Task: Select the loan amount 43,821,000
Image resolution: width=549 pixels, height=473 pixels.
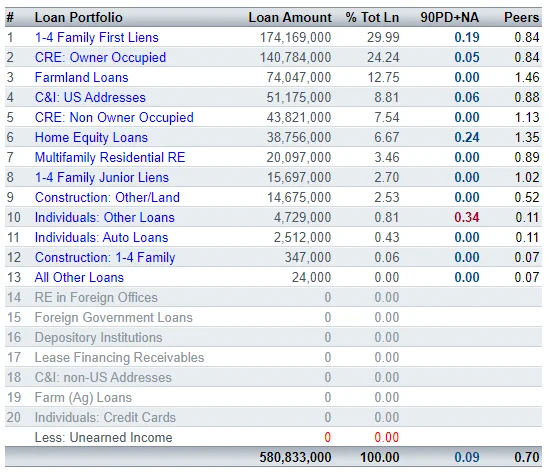Action: 299,117
